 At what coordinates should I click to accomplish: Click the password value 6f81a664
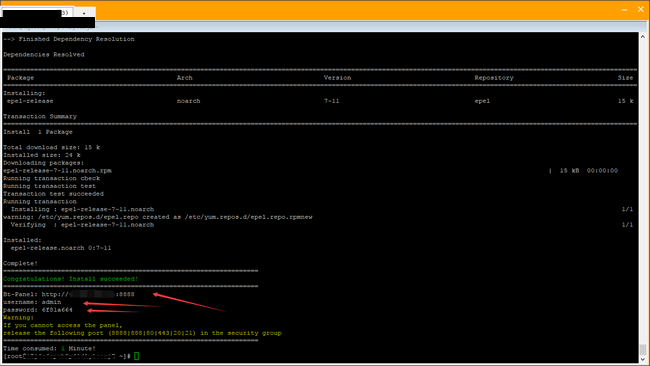click(57, 310)
